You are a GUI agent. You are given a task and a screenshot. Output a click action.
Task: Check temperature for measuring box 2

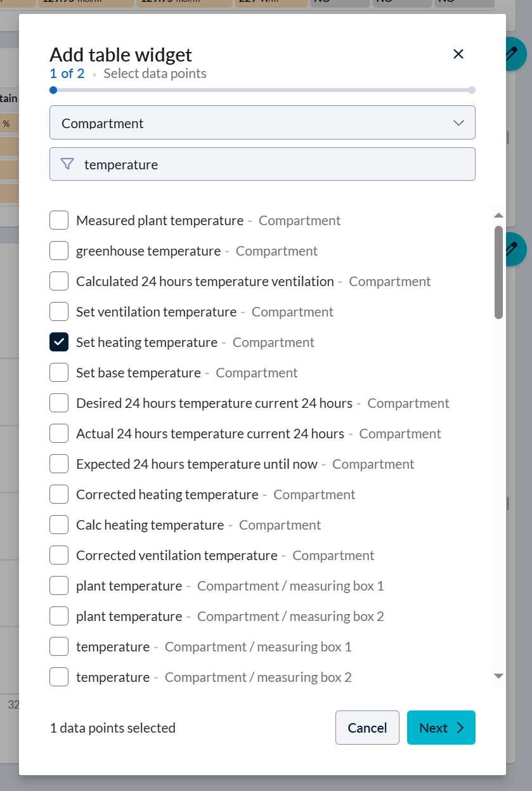point(58,677)
